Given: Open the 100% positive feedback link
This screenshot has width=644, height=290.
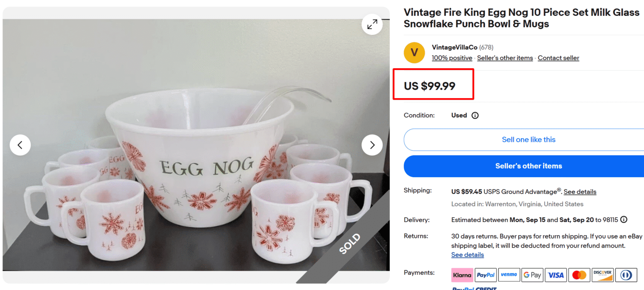Looking at the screenshot, I should [x=452, y=58].
